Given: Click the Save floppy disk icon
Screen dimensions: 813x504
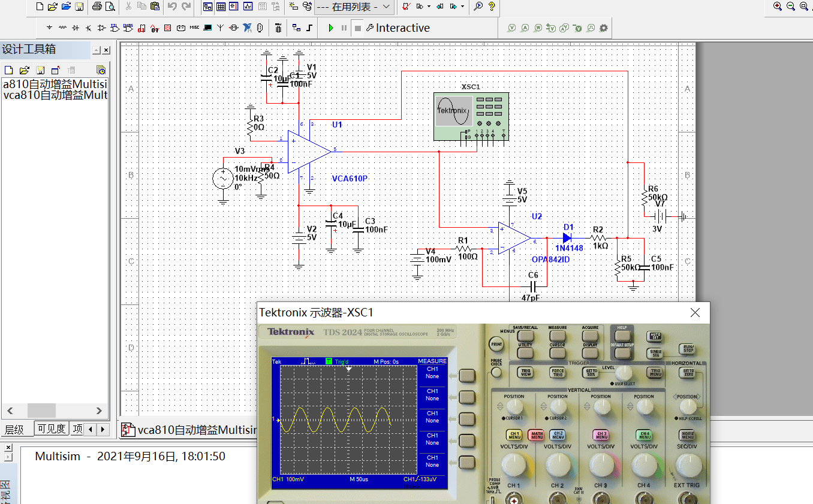Looking at the screenshot, I should (x=79, y=7).
